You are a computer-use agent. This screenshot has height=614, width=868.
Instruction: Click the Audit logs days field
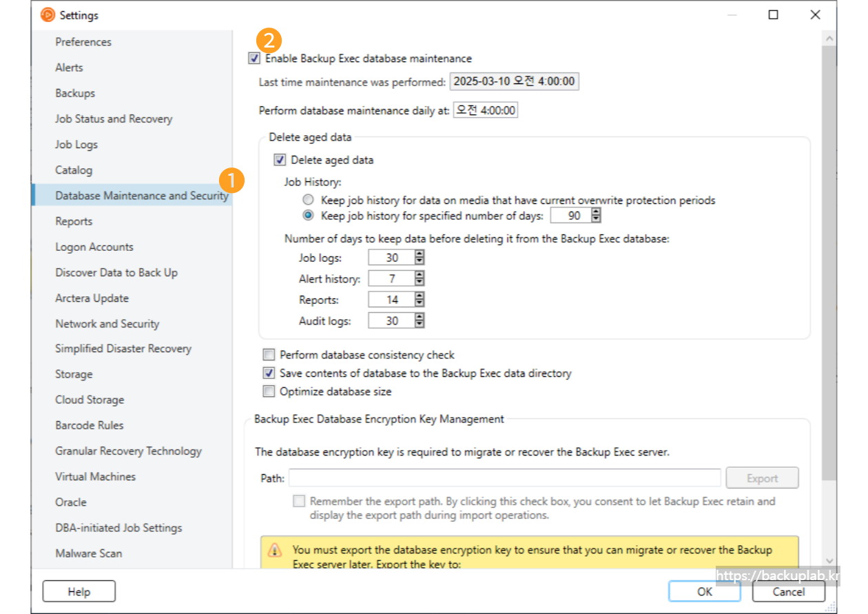[391, 320]
